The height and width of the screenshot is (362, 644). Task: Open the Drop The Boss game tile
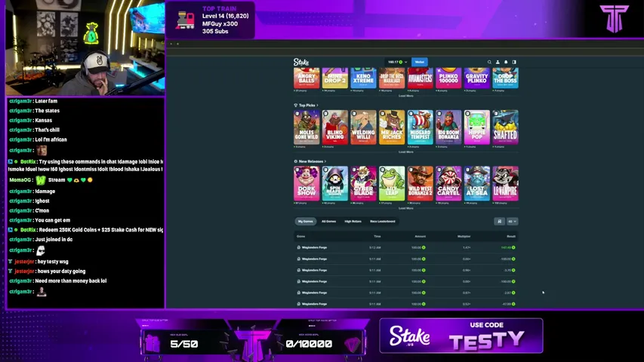(x=505, y=78)
